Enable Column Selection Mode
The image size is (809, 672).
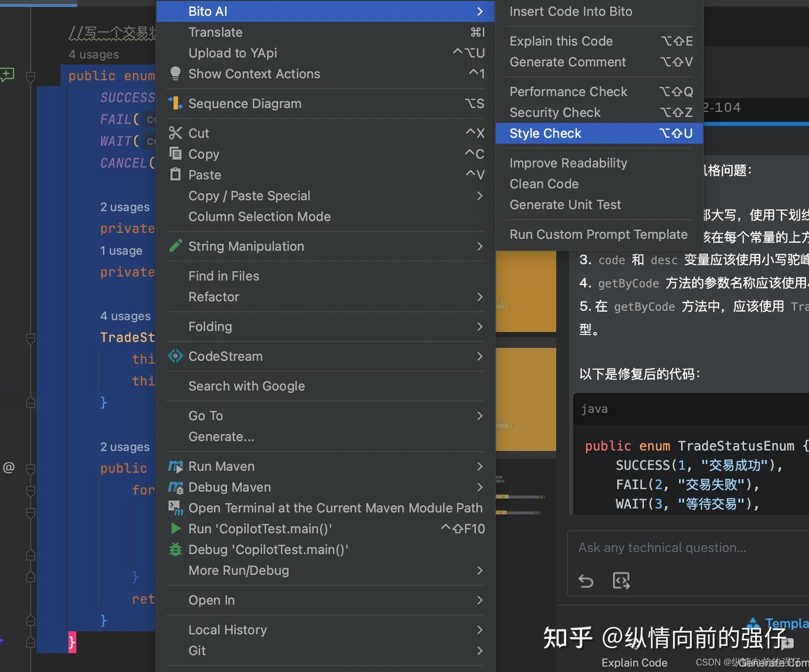tap(259, 216)
